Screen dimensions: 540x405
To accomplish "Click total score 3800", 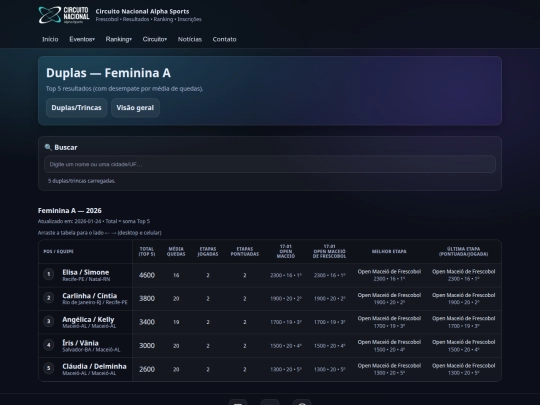I will [x=147, y=299].
